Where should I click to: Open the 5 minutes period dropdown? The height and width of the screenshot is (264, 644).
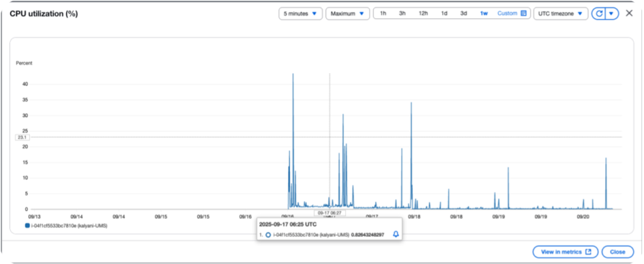pos(301,13)
